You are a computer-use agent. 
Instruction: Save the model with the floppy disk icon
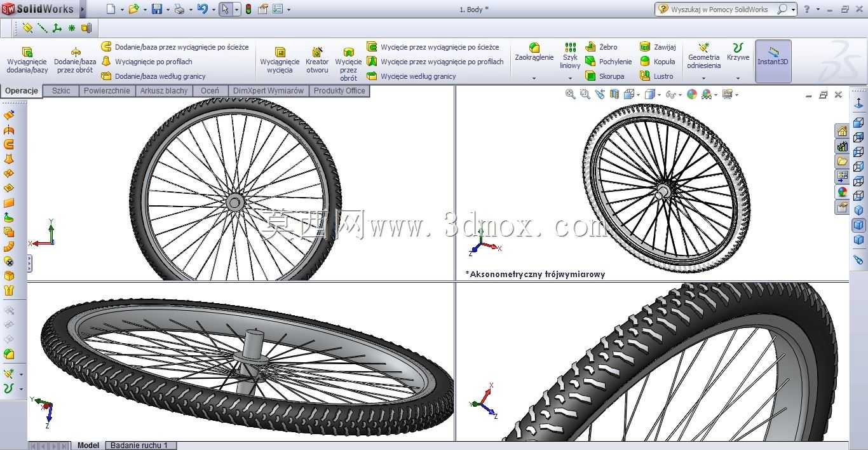[x=157, y=9]
